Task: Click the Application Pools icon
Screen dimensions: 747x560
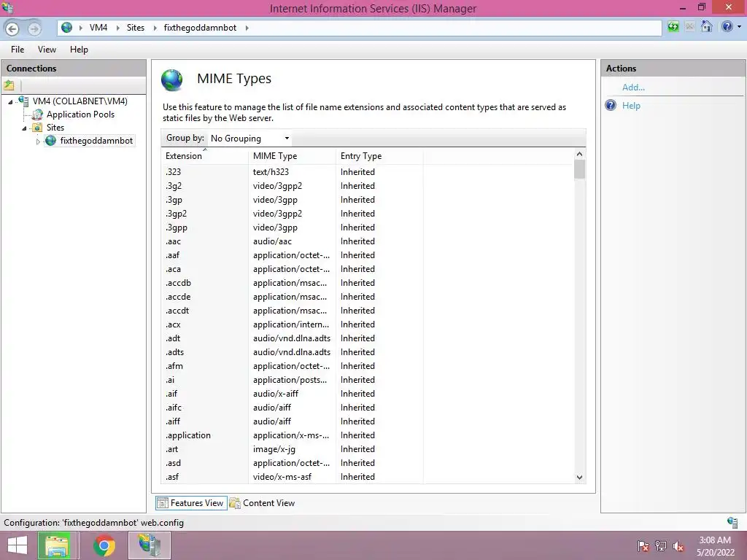Action: [37, 114]
